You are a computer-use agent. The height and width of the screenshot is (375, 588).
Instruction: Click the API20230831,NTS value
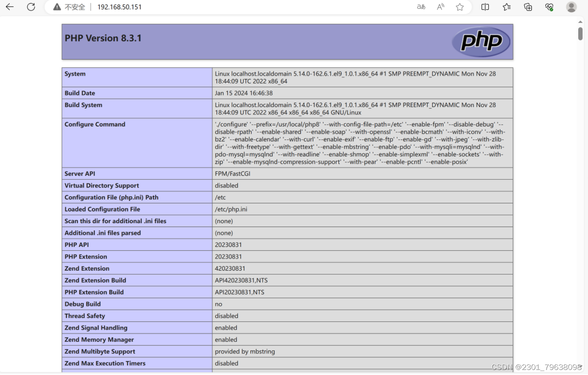pos(240,292)
